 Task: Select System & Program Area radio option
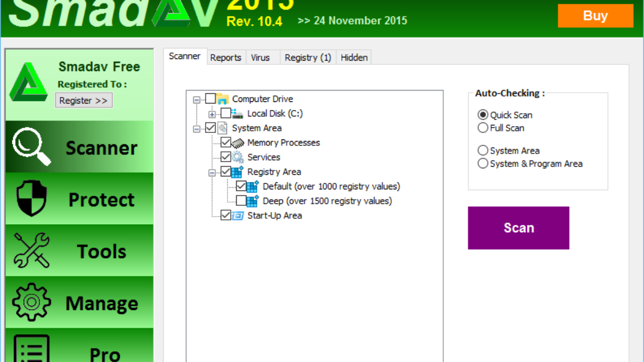click(x=483, y=164)
